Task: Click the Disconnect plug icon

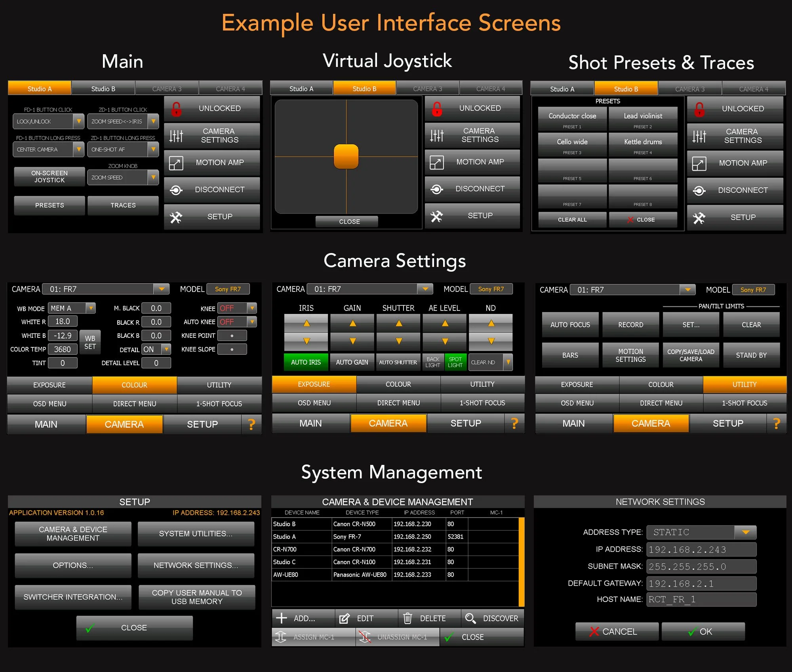Action: [x=175, y=189]
